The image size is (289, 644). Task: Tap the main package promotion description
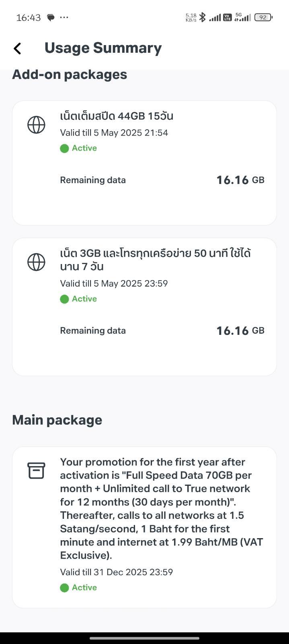162,508
